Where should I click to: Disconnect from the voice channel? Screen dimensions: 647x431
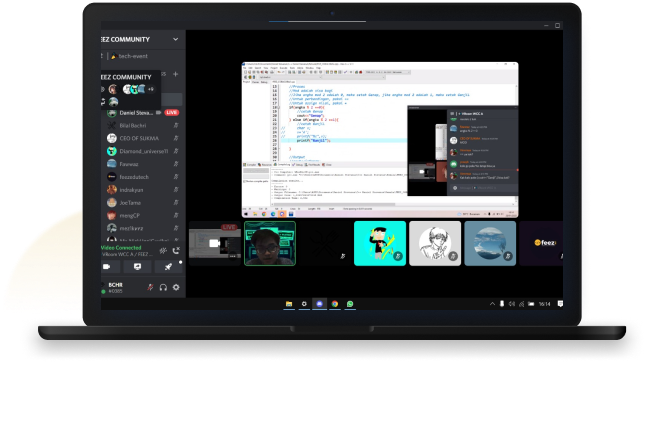click(177, 250)
